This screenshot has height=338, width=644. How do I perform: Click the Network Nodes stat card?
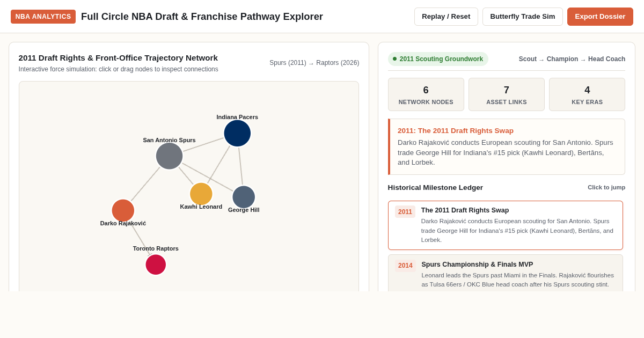(x=426, y=94)
